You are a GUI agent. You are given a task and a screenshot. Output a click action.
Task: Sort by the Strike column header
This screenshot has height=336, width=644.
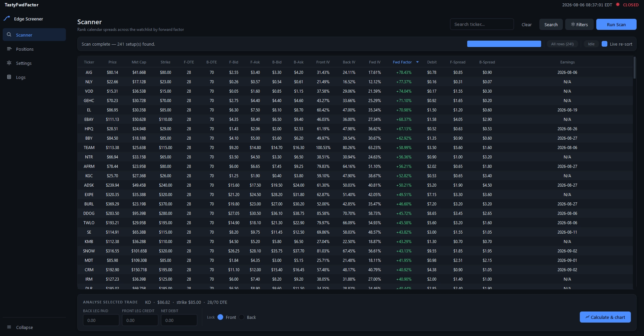(165, 62)
